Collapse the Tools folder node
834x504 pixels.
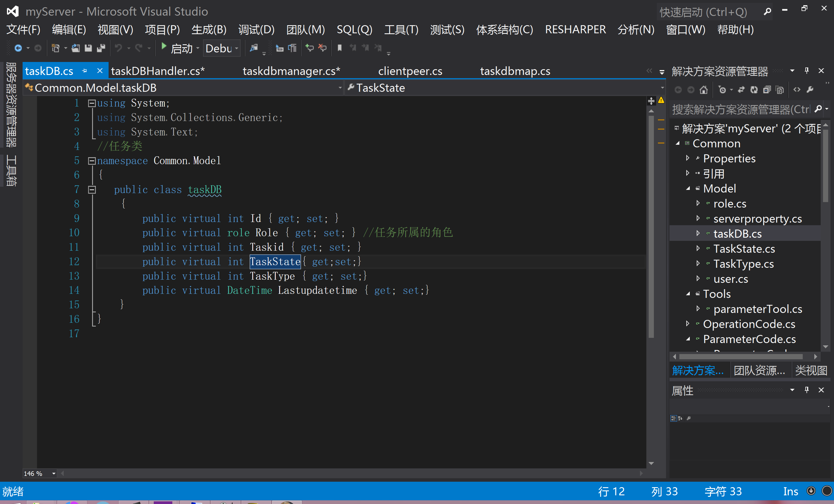[688, 294]
